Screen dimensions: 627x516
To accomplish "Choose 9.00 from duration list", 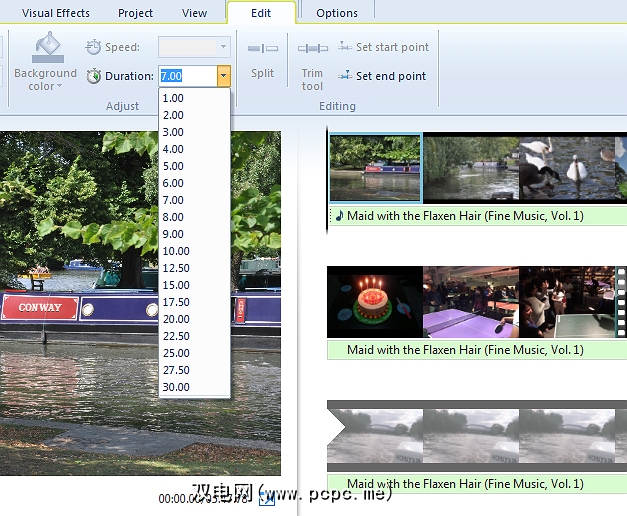I will pos(194,234).
